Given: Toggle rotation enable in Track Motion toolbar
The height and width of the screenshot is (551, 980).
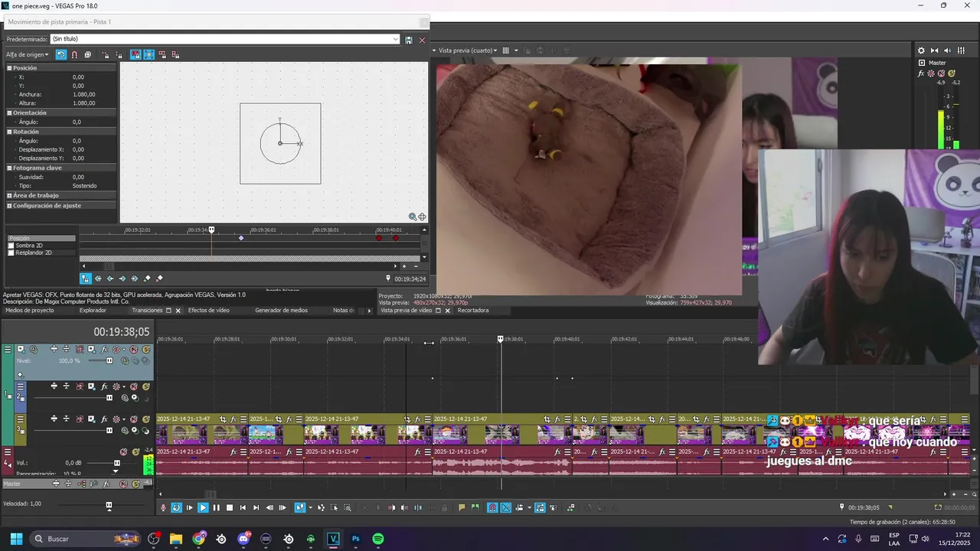Looking at the screenshot, I should [60, 54].
